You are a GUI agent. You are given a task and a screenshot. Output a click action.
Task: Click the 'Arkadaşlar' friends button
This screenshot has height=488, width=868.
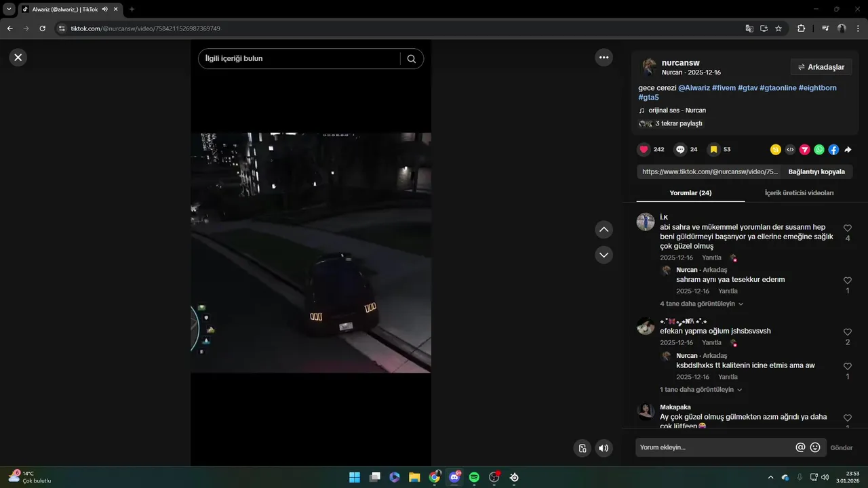(x=821, y=67)
